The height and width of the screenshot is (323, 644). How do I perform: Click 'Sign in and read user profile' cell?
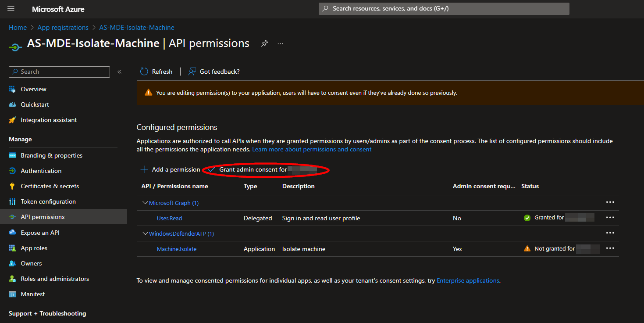(x=321, y=218)
